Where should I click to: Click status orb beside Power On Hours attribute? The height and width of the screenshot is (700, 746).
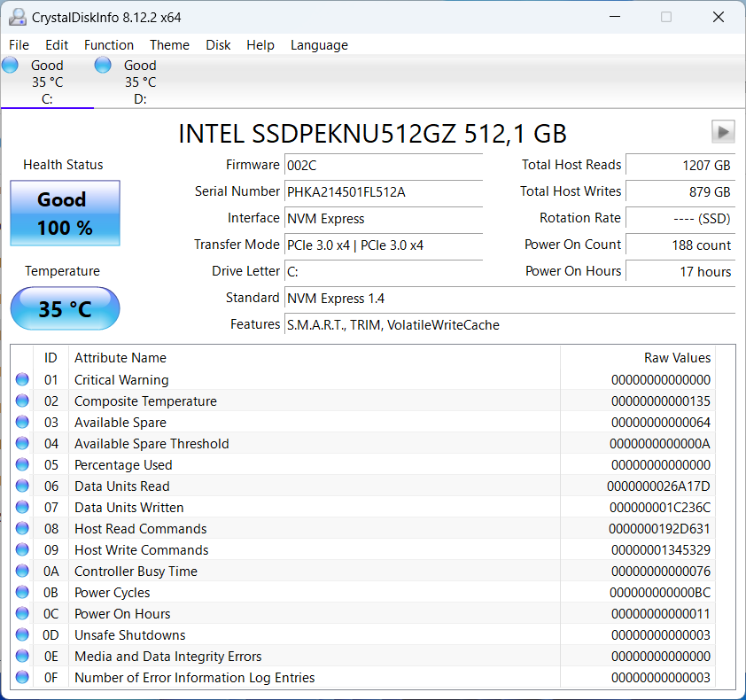(22, 614)
